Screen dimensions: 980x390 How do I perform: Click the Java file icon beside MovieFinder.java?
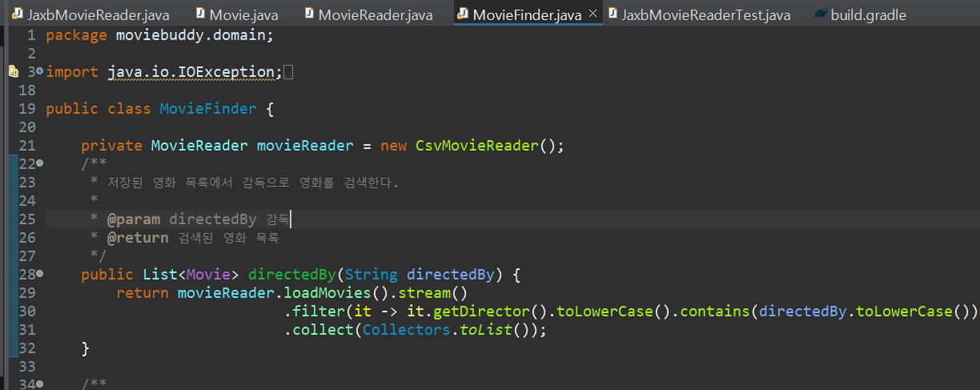pyautogui.click(x=463, y=14)
